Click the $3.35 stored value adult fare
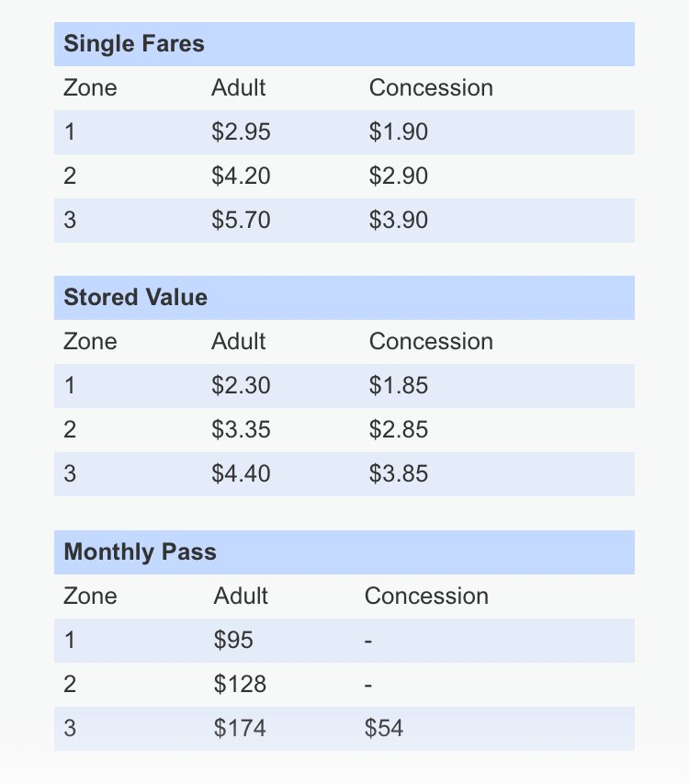The image size is (689, 784). point(241,430)
